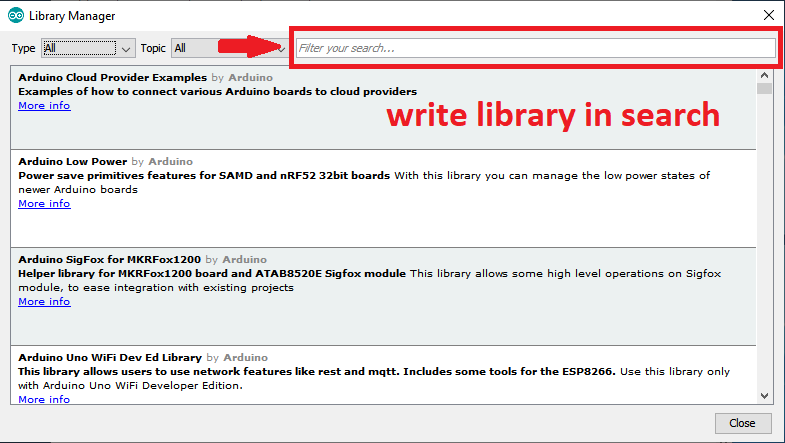Open the Type dropdown

[88, 48]
